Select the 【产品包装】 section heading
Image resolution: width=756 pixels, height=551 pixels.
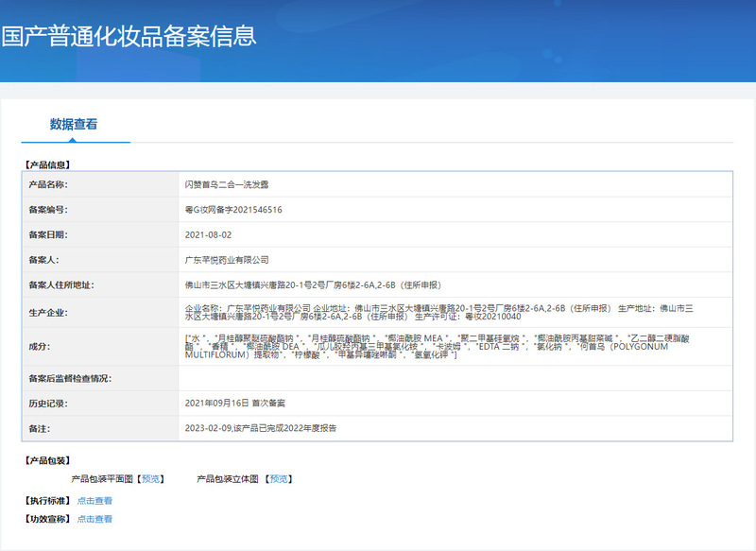pos(48,460)
